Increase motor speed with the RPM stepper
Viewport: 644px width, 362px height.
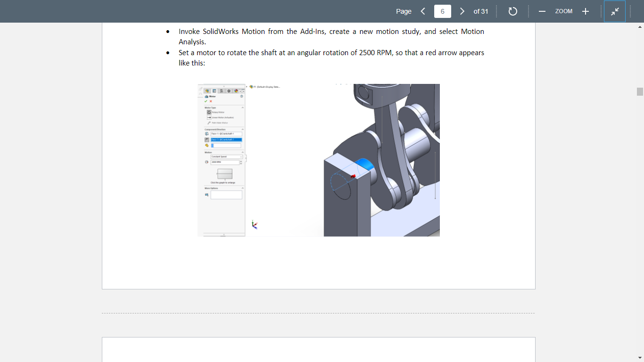coord(241,161)
